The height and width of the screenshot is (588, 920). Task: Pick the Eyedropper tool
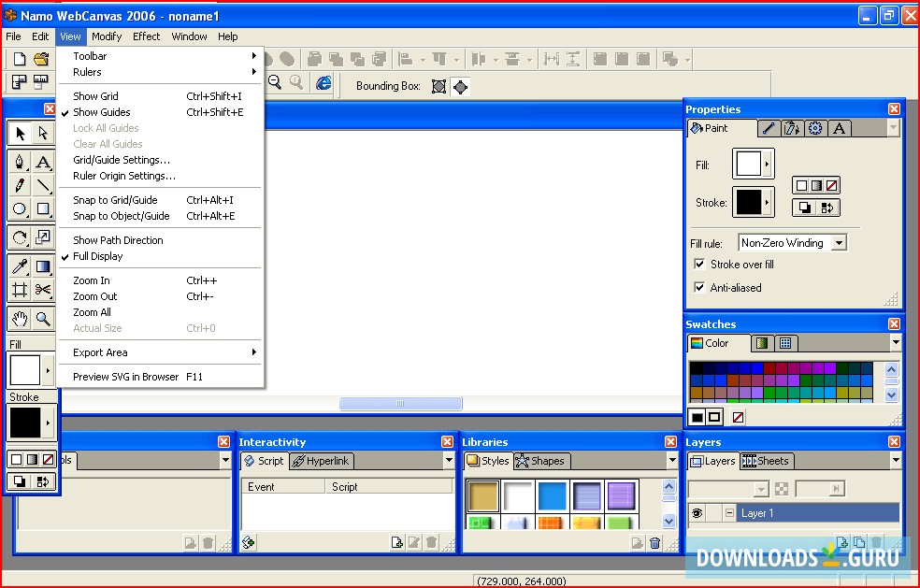click(x=20, y=267)
